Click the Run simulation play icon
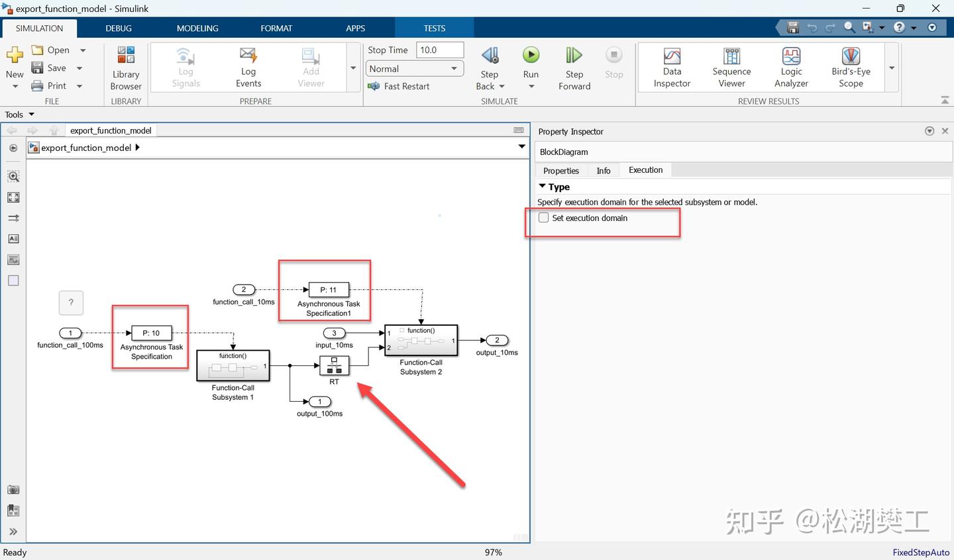Viewport: 954px width, 560px height. [531, 55]
